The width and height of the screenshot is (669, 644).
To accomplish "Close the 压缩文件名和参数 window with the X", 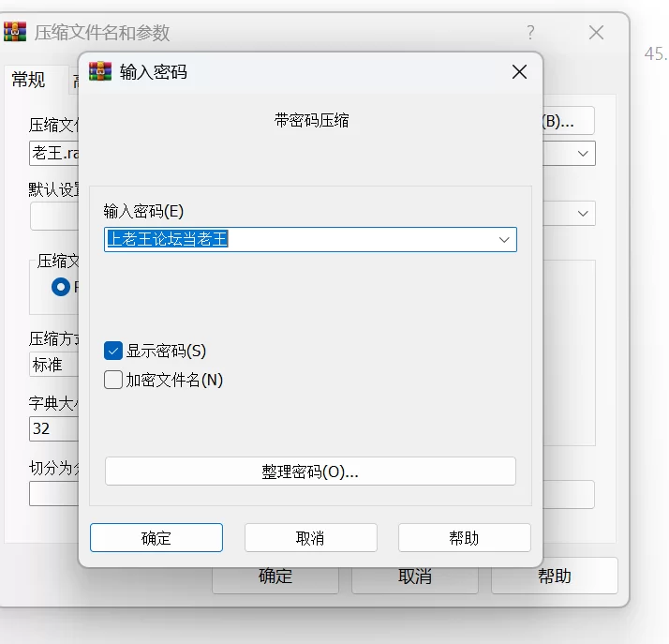I will [x=596, y=33].
